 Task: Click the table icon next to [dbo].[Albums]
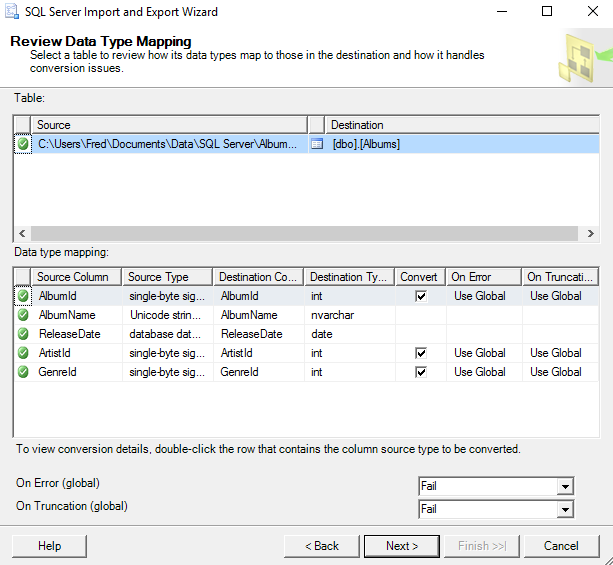click(x=317, y=144)
